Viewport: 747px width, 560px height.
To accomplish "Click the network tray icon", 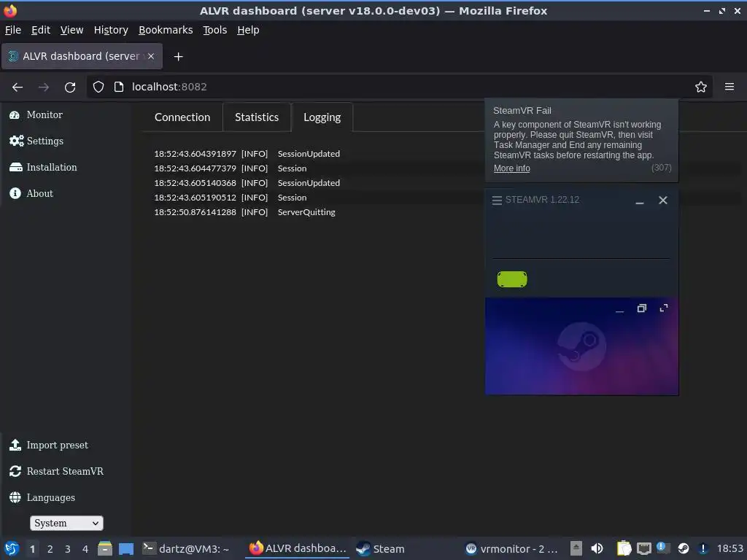I will (643, 548).
